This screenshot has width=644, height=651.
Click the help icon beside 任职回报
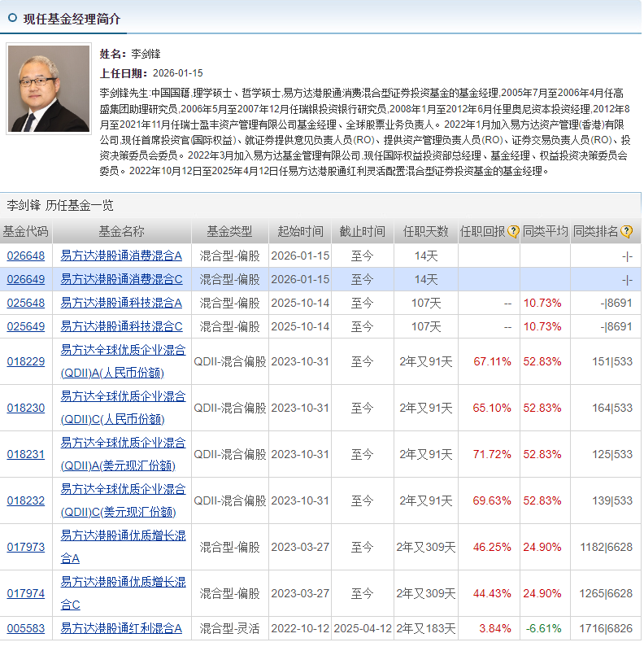[513, 232]
